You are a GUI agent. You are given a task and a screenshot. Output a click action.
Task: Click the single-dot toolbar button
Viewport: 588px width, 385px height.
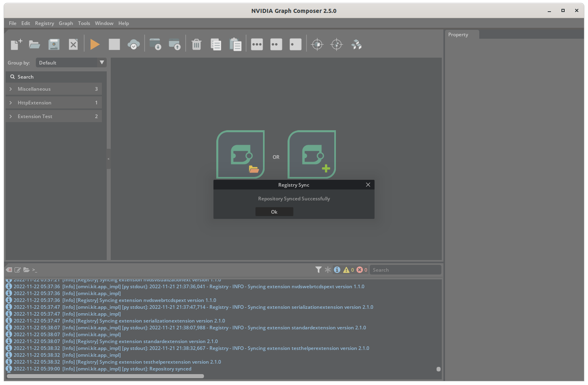(296, 44)
